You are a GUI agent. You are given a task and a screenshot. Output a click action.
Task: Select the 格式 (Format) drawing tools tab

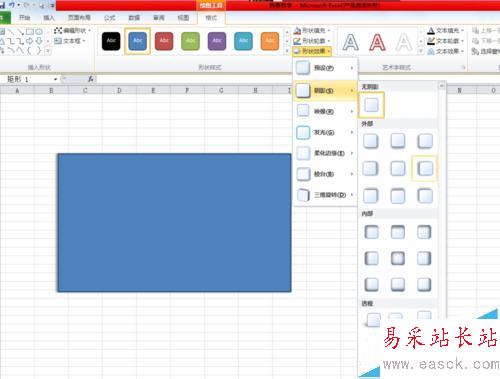point(211,18)
